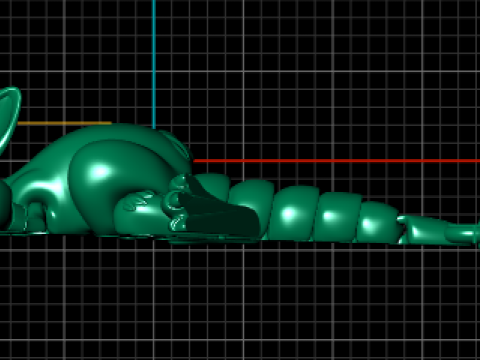Viewport: 480px width, 360px height.
Task: Click the orange axis line near the ear
Action: pos(64,123)
